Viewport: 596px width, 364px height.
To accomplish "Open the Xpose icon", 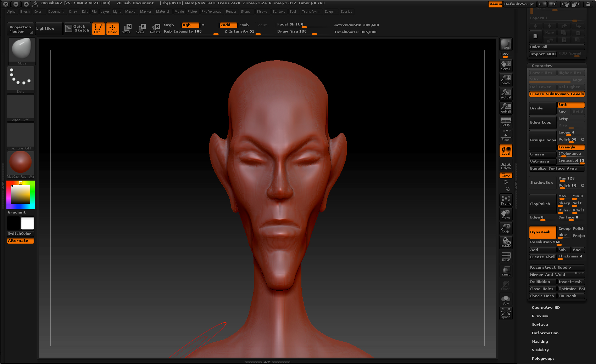I will pyautogui.click(x=506, y=313).
